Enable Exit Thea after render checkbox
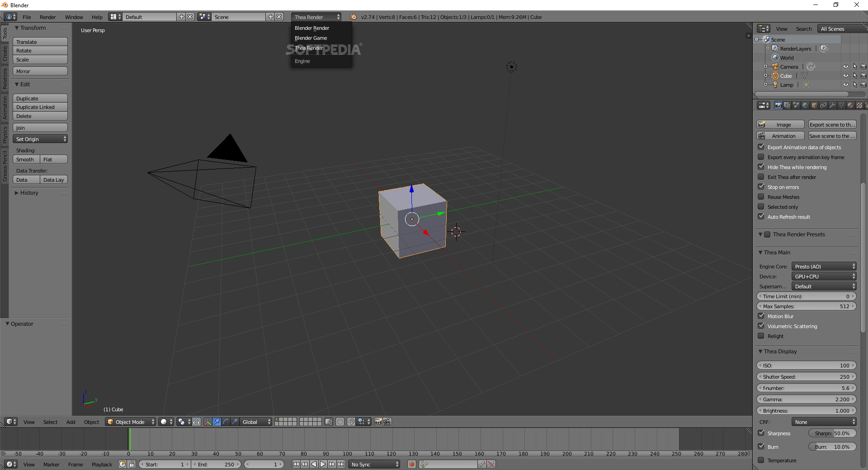 (x=761, y=177)
